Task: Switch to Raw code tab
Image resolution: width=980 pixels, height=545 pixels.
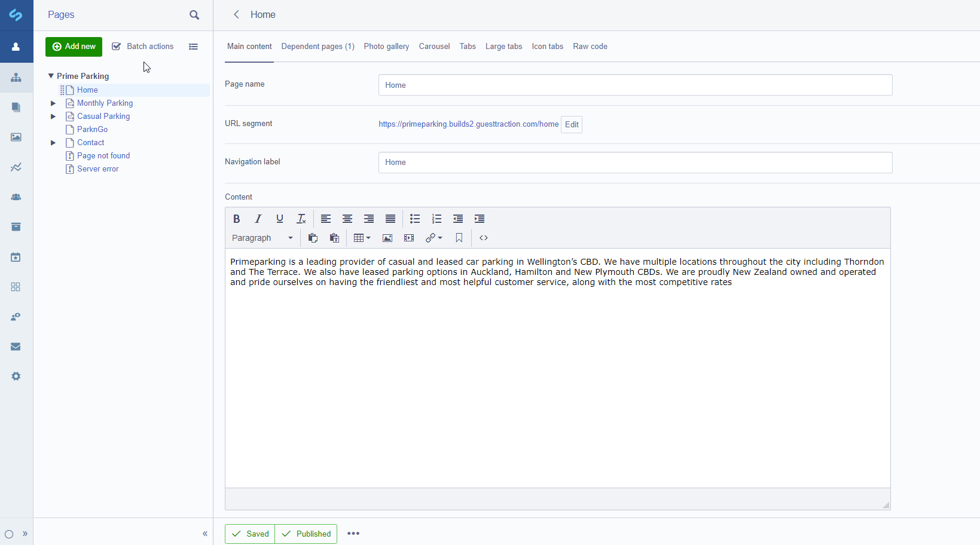Action: tap(590, 47)
